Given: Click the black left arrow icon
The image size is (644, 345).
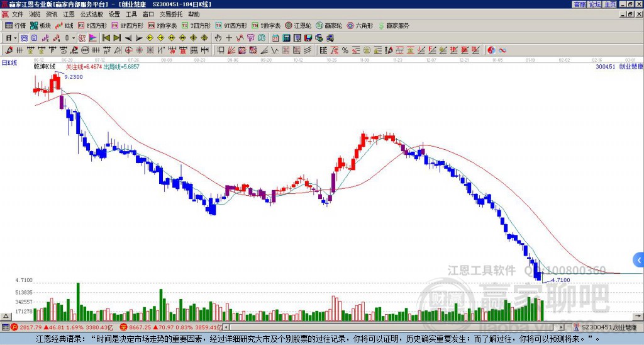Looking at the screenshot, I should (128, 38).
